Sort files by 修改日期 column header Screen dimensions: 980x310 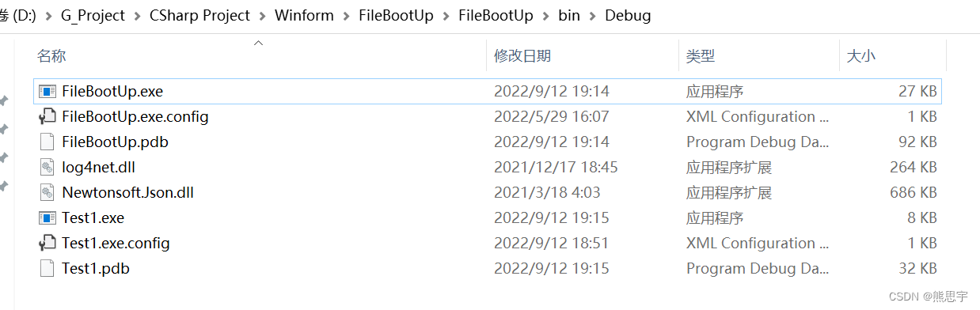click(x=522, y=56)
